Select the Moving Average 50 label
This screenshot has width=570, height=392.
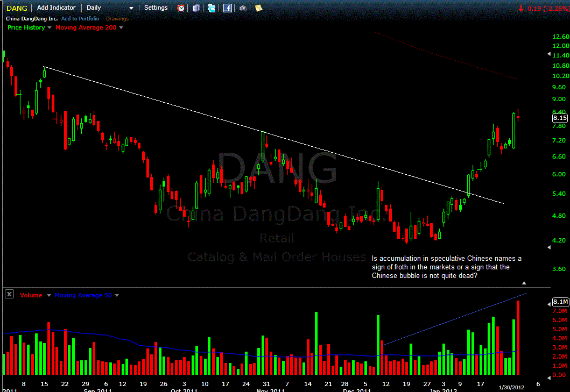[x=83, y=295]
